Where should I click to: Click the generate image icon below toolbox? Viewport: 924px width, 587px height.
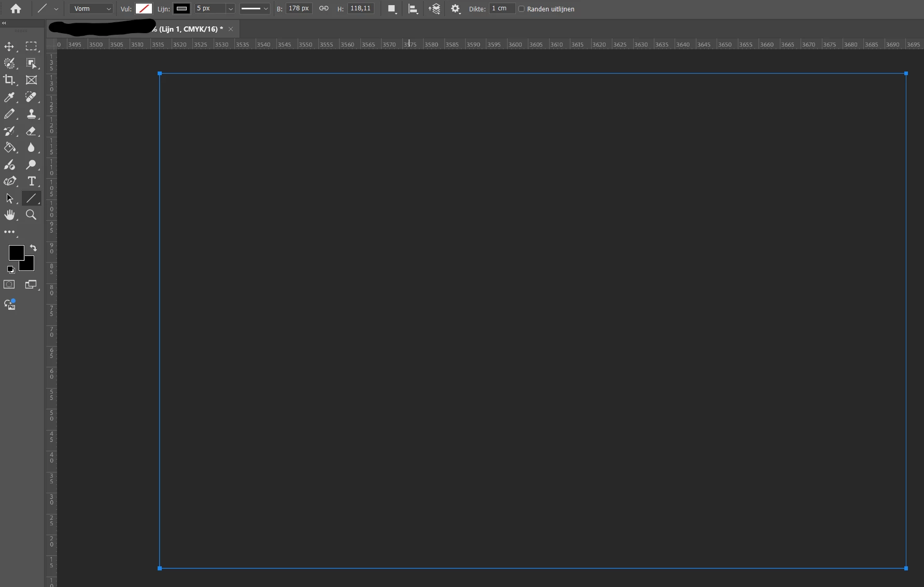(x=10, y=304)
